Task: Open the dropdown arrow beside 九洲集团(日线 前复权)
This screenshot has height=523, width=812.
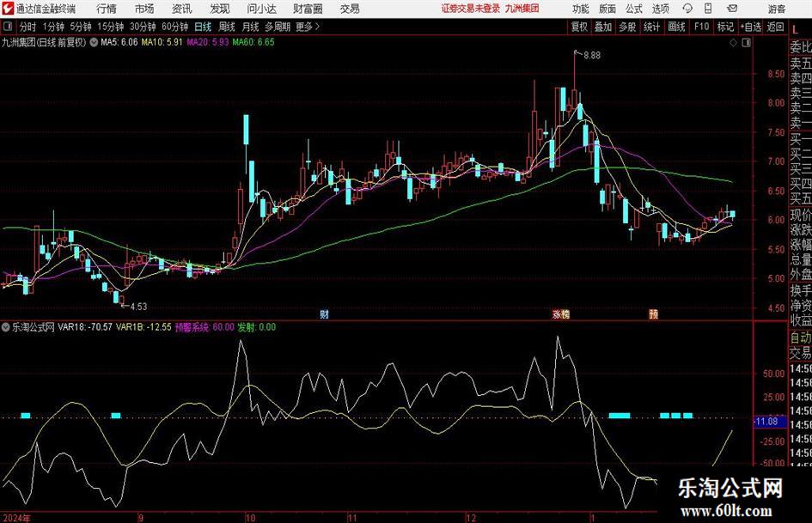Action: click(x=94, y=42)
